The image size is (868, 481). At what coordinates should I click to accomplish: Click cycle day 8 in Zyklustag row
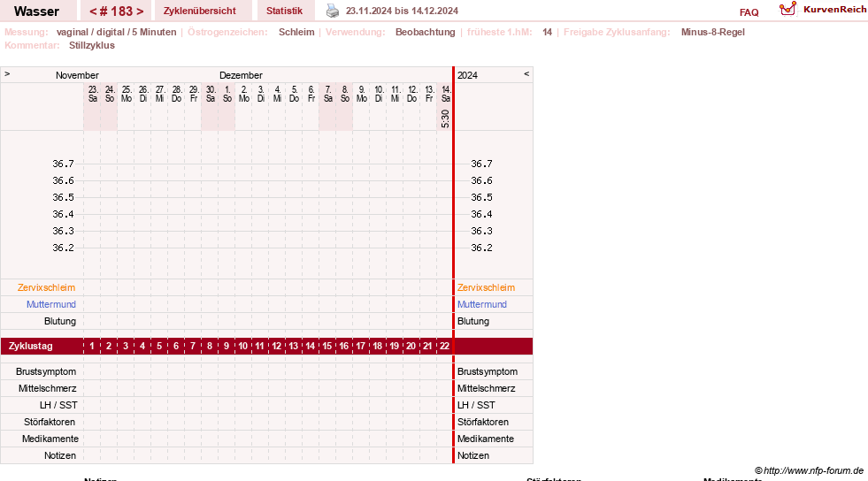209,346
